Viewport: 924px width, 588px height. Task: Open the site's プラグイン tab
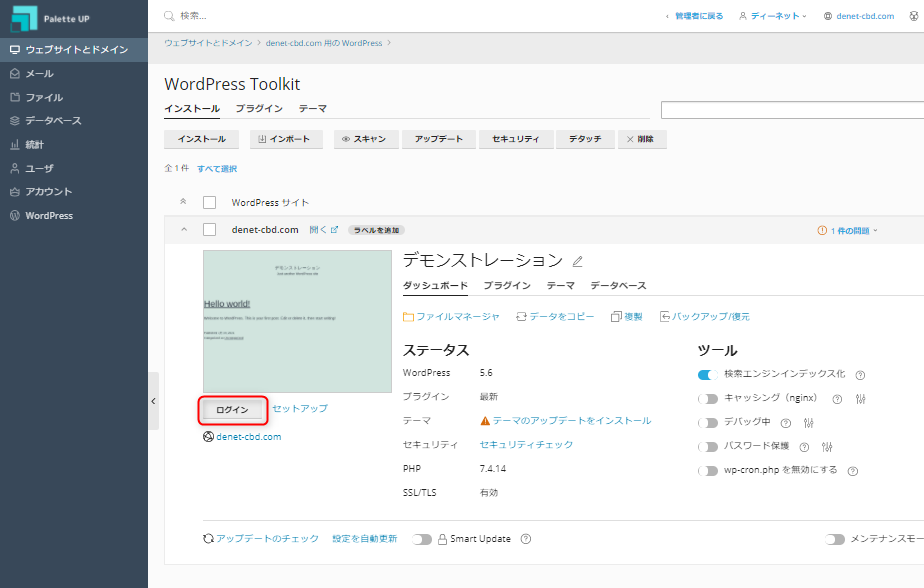[507, 286]
